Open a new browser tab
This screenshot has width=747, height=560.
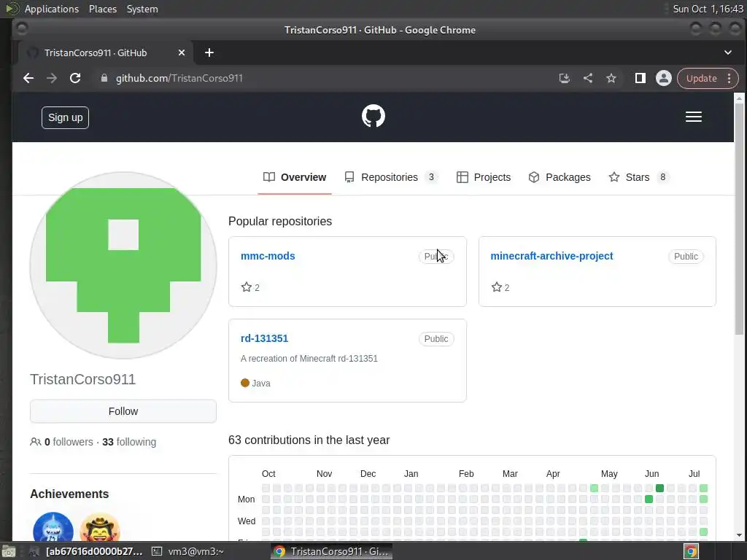209,52
